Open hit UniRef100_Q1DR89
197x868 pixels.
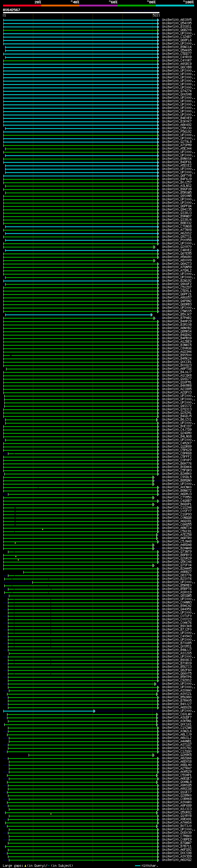pyautogui.click(x=177, y=447)
